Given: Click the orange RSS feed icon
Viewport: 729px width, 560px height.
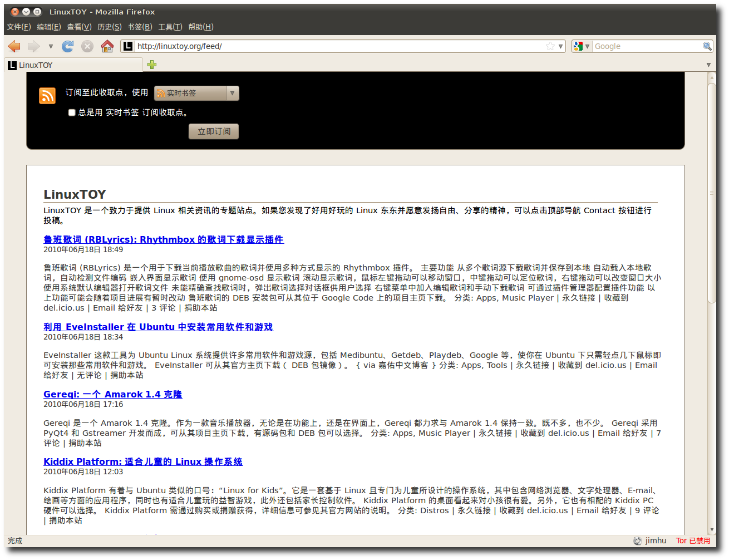Looking at the screenshot, I should [x=47, y=96].
